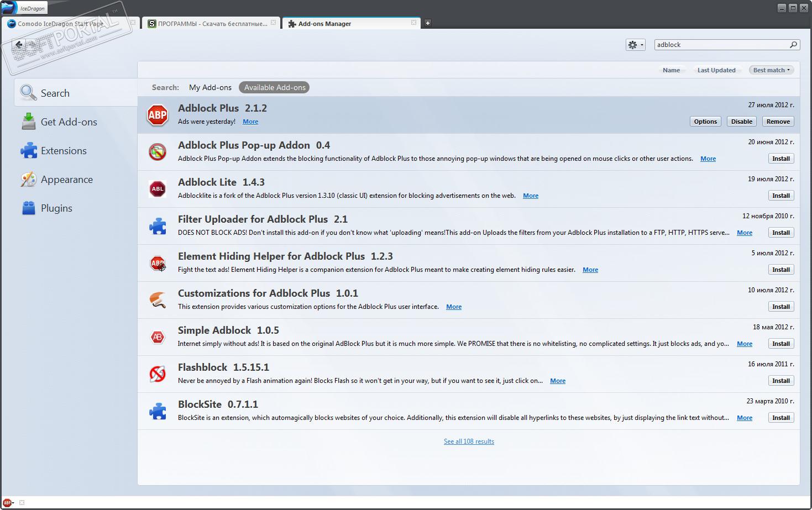Open the Appearance category
Viewport: 812px width, 510px height.
[76, 179]
